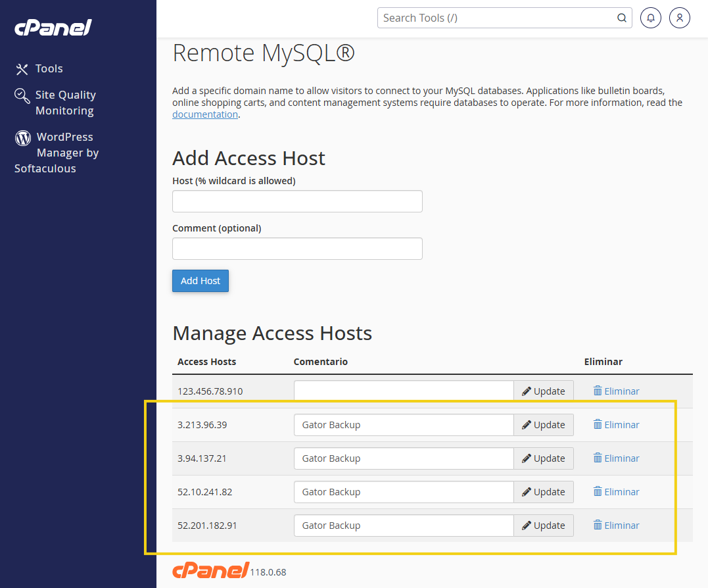
Task: Edit comment field for 3.94.137.21
Action: pyautogui.click(x=404, y=458)
